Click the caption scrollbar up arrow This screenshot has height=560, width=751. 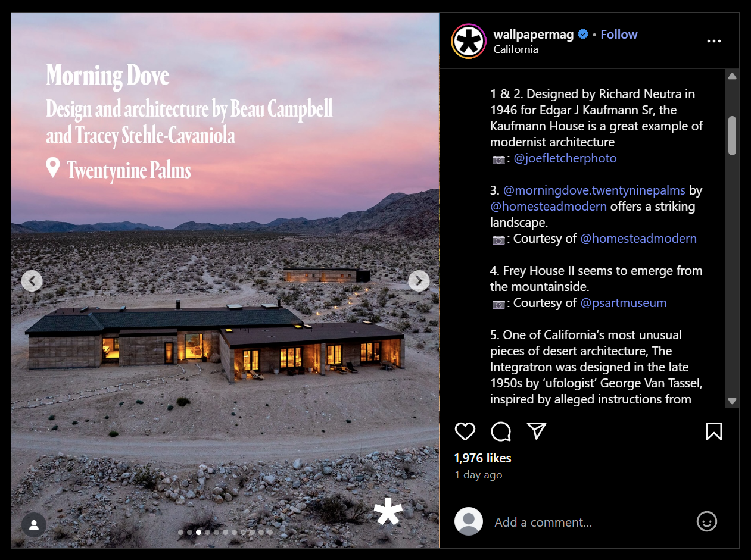pyautogui.click(x=733, y=76)
